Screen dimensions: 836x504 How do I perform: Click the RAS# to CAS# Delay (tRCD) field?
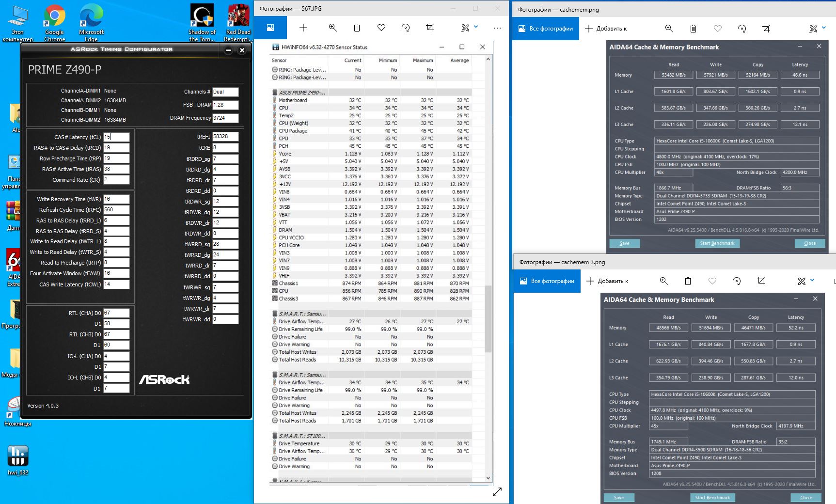click(116, 148)
